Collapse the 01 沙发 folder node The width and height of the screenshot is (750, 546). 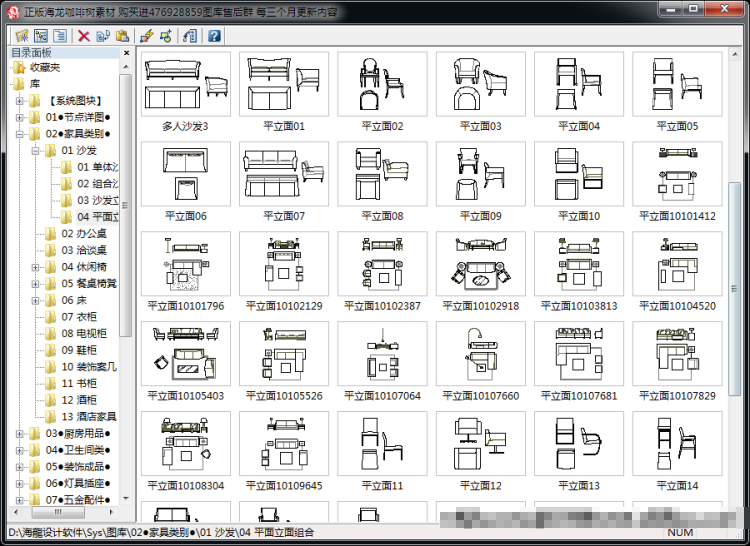click(35, 151)
